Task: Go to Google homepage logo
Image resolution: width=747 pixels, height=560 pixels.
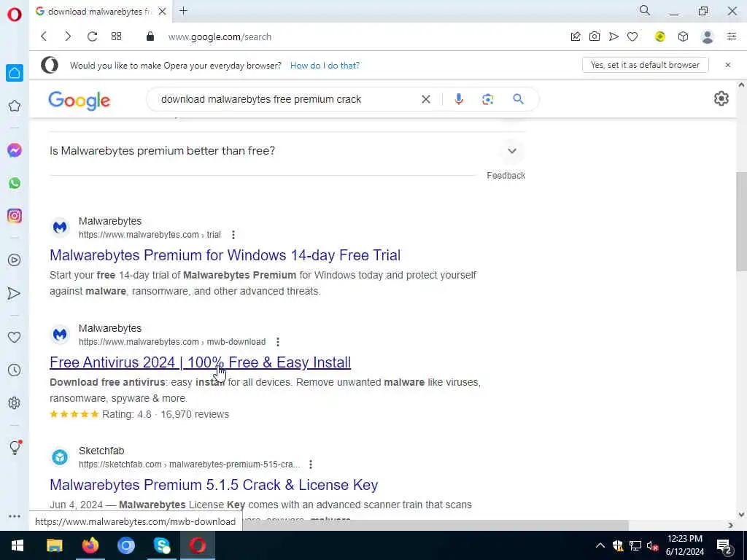Action: (79, 101)
